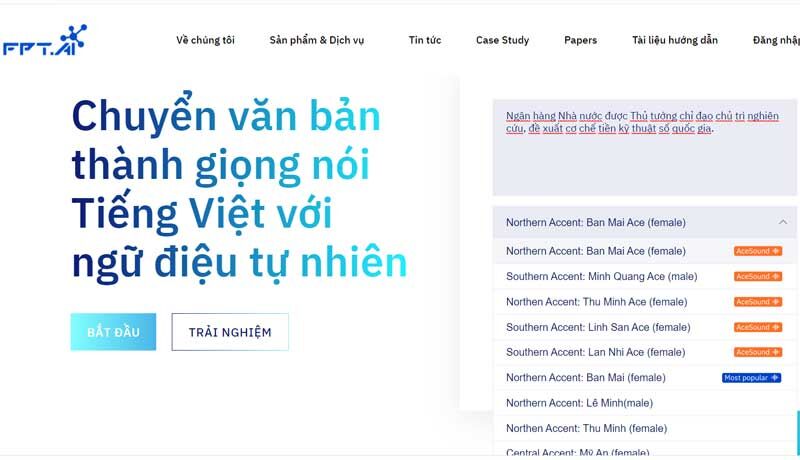The image size is (800, 460).
Task: Click AceSound badge beside Minh Quang Ace
Action: point(758,276)
